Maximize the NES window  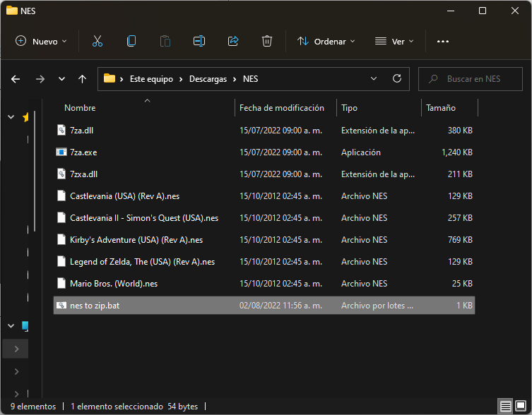482,11
